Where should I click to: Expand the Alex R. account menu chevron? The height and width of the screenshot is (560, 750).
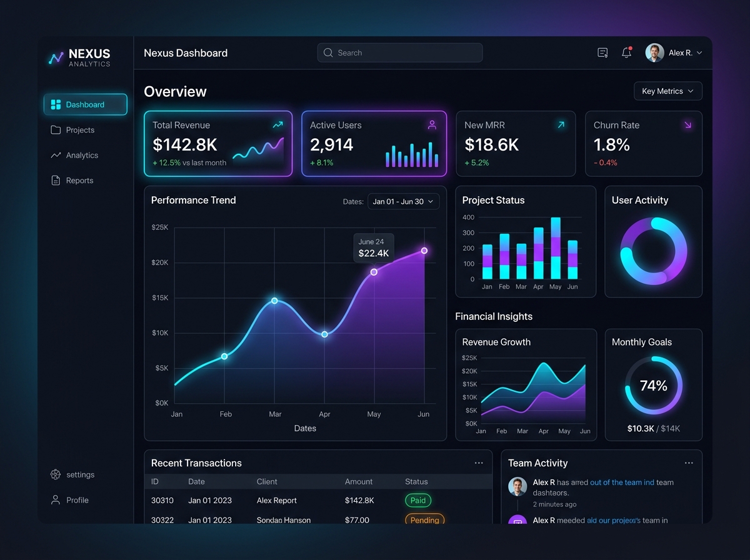(x=699, y=53)
